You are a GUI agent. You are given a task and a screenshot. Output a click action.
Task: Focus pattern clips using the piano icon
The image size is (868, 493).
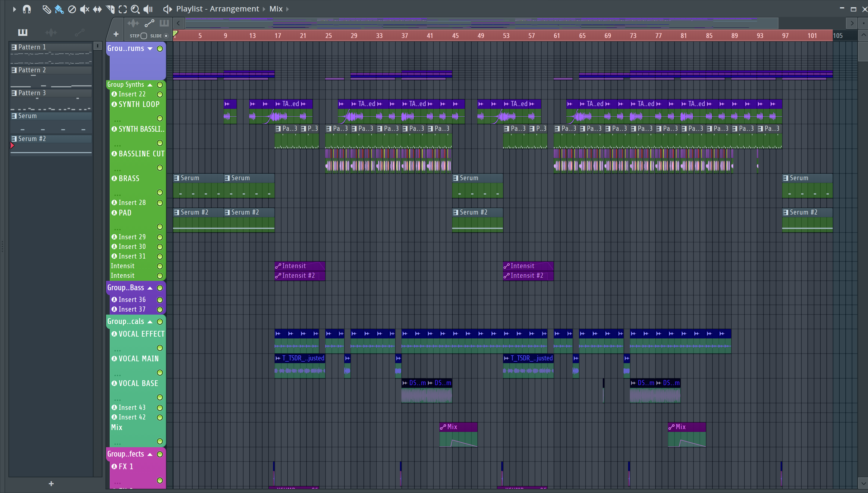coord(164,24)
